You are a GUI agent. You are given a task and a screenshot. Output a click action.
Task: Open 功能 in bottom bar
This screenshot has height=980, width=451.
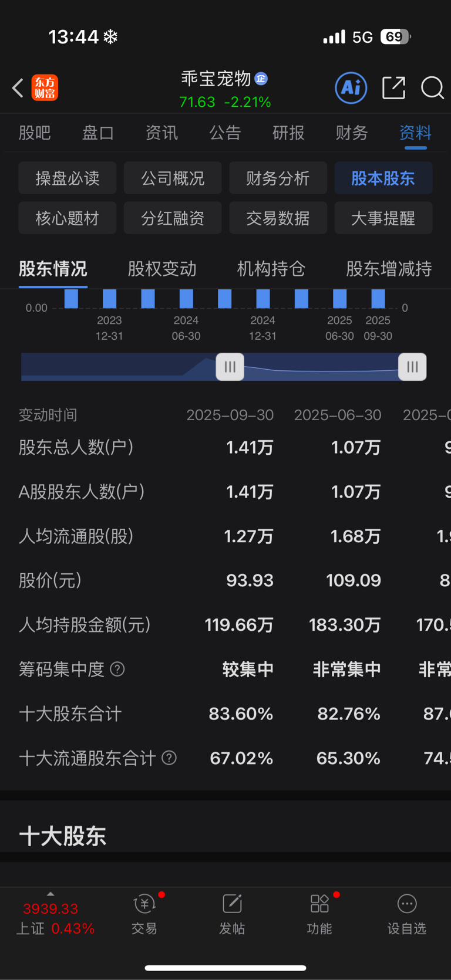319,914
